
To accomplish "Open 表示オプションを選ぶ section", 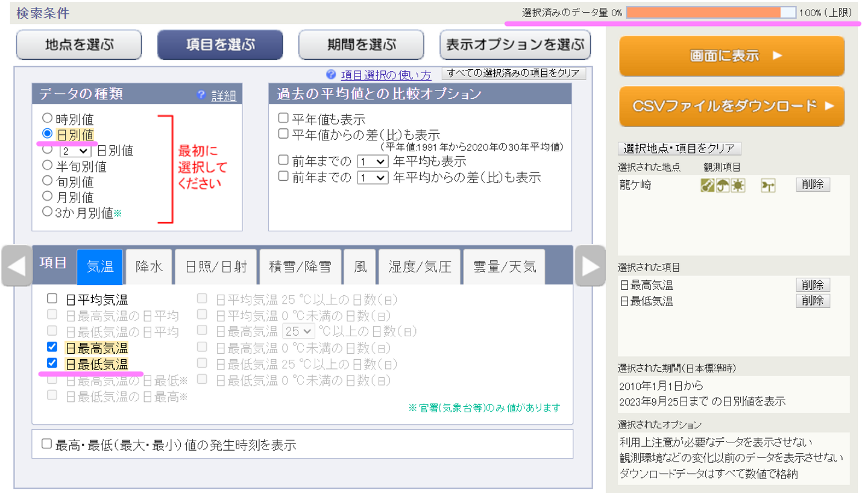I will click(515, 45).
